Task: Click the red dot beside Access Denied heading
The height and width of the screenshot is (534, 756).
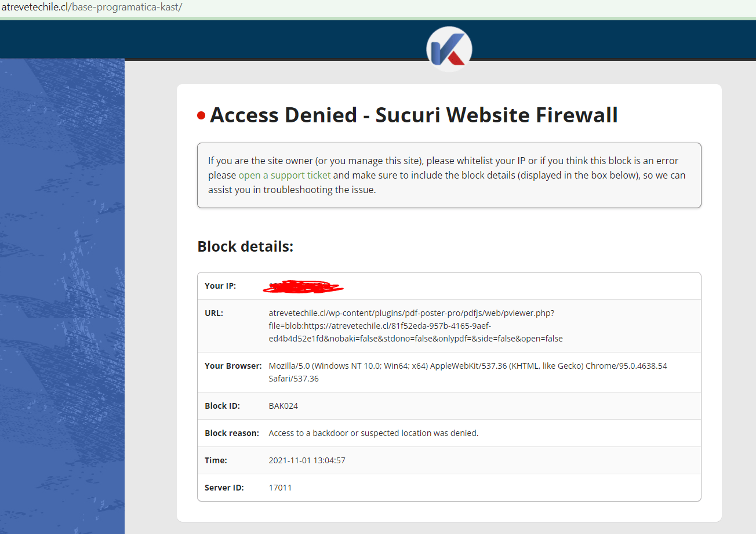Action: (x=201, y=115)
